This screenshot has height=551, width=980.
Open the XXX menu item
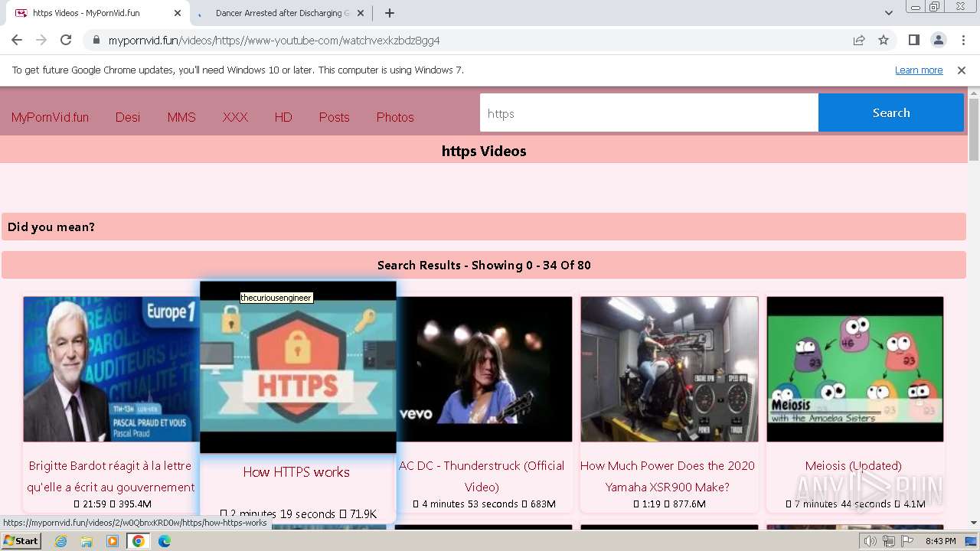235,117
